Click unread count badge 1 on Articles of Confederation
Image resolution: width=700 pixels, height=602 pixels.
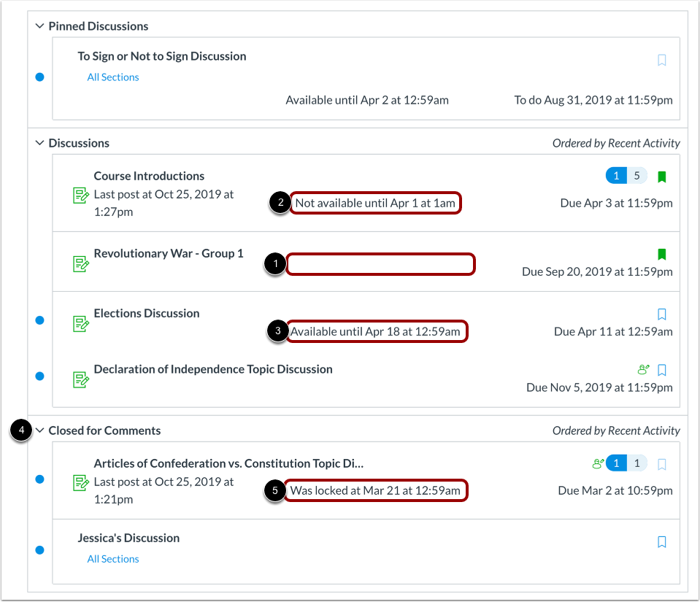pyautogui.click(x=616, y=463)
